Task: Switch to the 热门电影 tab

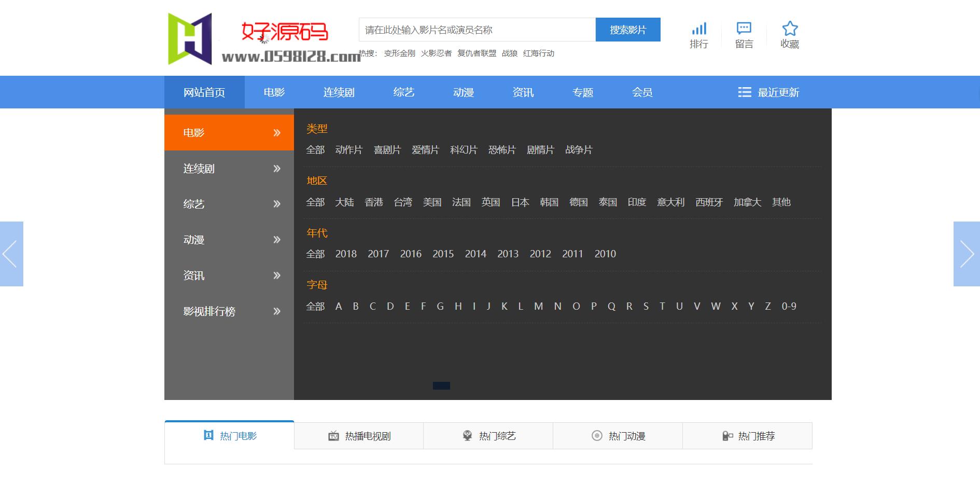Action: (229, 435)
